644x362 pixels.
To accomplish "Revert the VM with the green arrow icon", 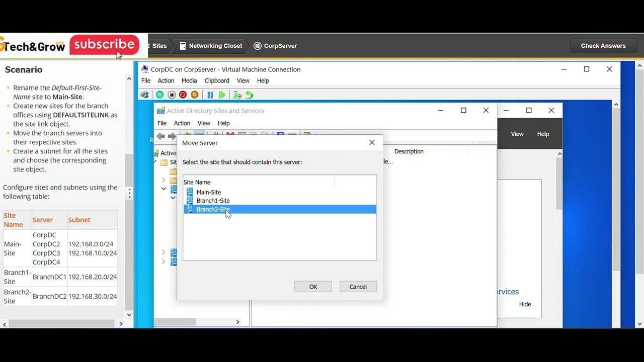I will (249, 95).
